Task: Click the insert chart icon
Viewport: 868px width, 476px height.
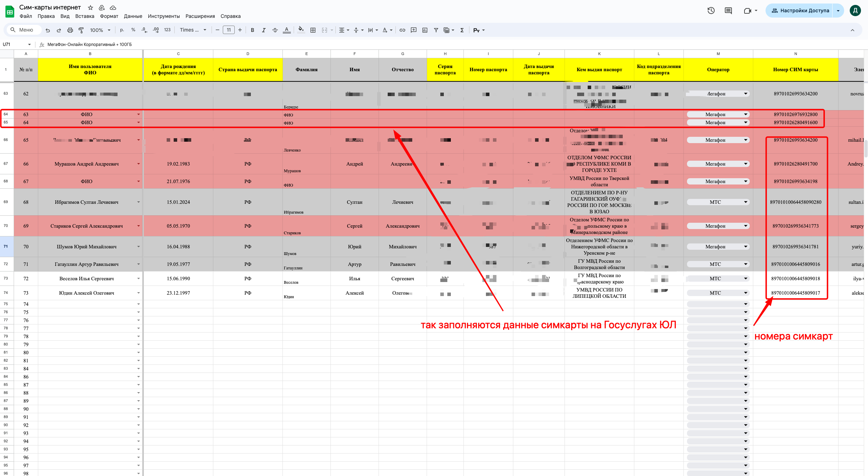Action: coord(425,30)
